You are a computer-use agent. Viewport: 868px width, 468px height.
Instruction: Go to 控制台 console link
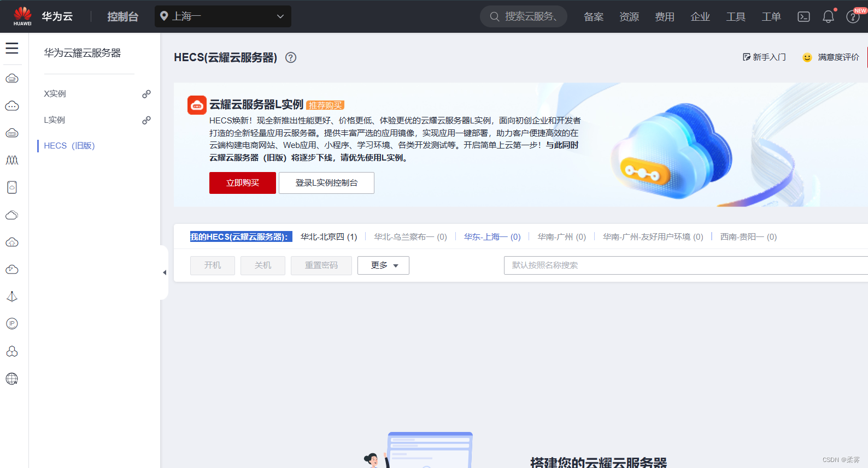click(123, 17)
